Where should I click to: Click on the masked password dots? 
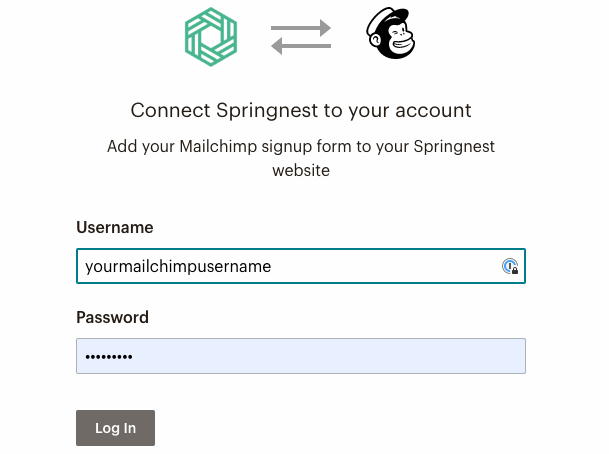[108, 357]
